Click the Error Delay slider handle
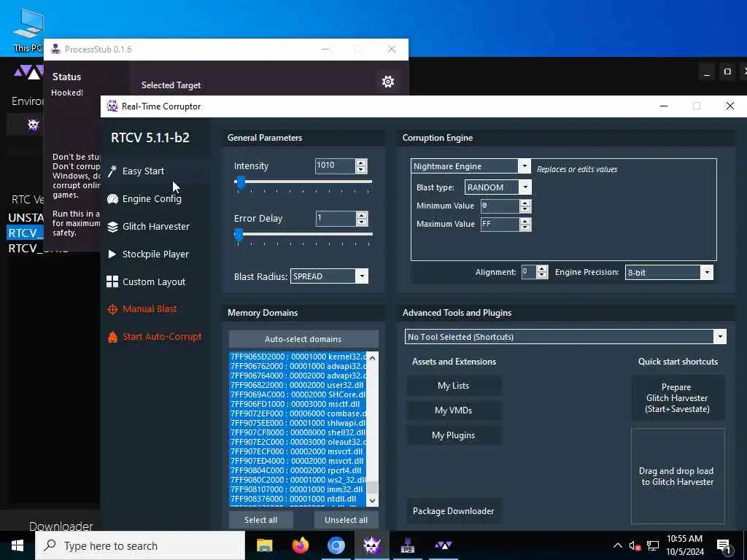 239,235
